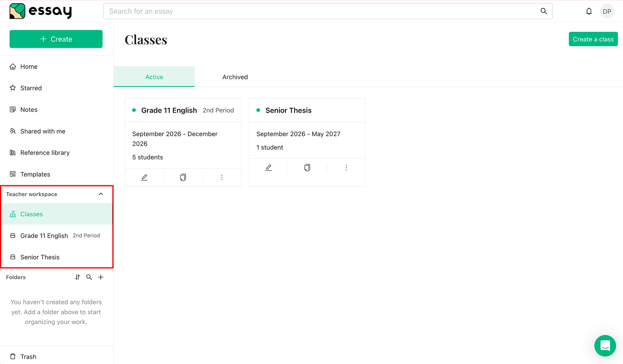The height and width of the screenshot is (364, 623).
Task: Focus the Search for an essay field
Action: click(328, 11)
